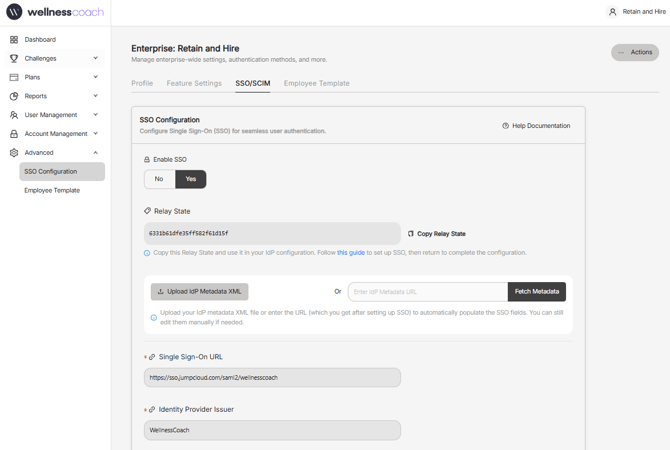Click the User Management people icon
The width and height of the screenshot is (670, 450).
14,115
